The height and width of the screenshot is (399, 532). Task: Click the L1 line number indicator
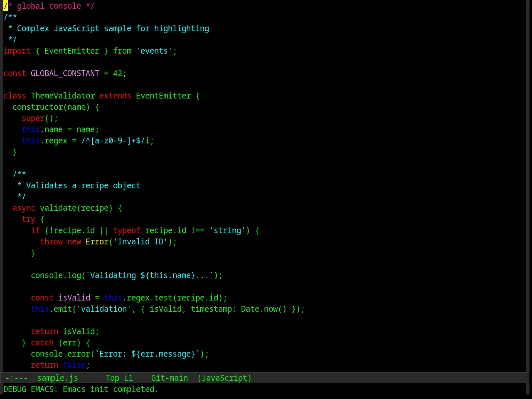[128, 378]
